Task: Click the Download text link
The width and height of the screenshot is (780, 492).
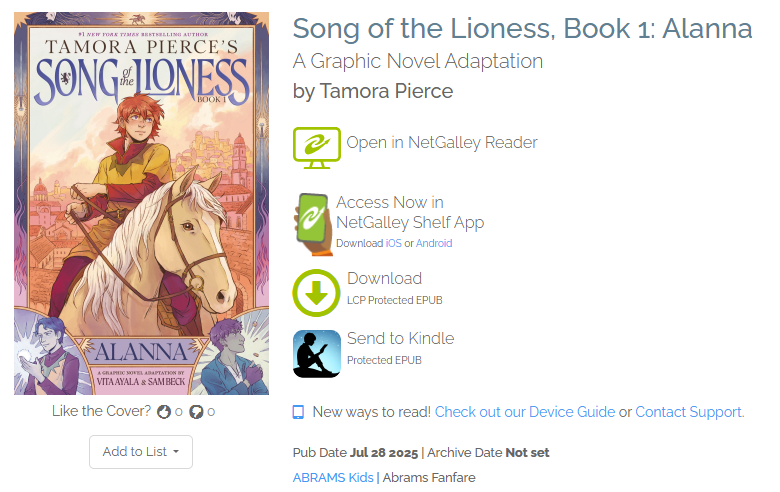Action: coord(384,278)
